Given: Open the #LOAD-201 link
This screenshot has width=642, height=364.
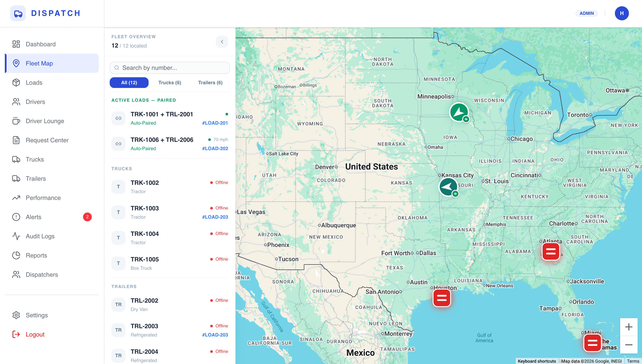Looking at the screenshot, I should pyautogui.click(x=215, y=123).
